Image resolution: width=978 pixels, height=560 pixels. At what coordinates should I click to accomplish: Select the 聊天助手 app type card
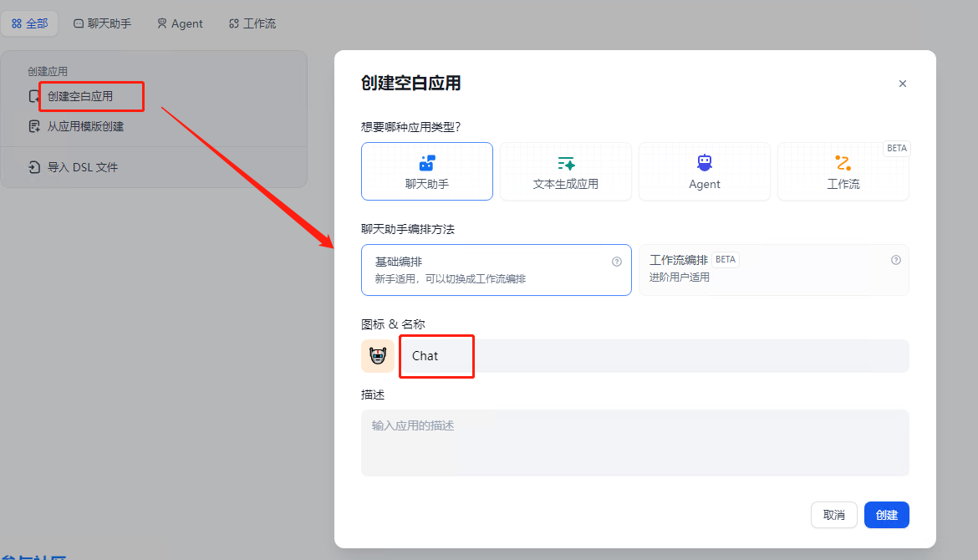[426, 171]
